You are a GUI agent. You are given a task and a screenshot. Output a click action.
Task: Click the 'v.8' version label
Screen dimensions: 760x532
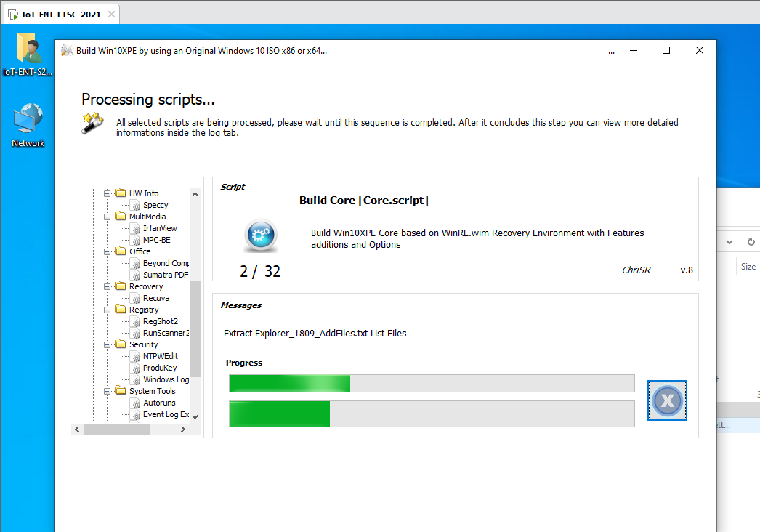pos(687,270)
